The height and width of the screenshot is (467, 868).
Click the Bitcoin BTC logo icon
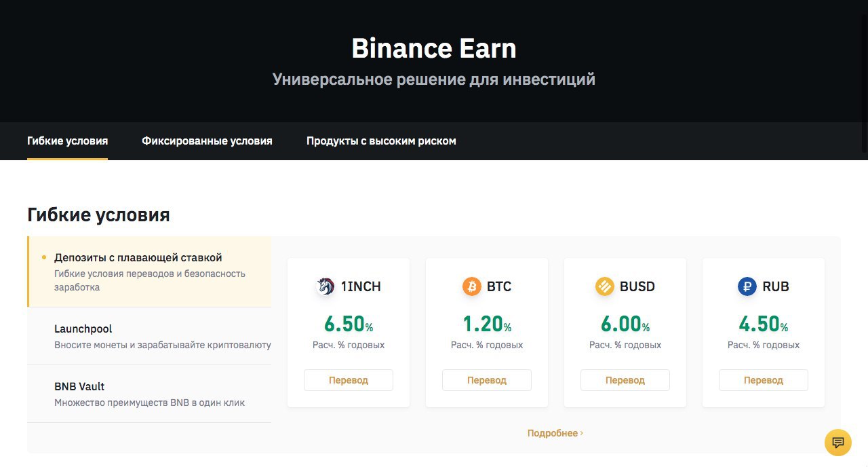pos(472,286)
